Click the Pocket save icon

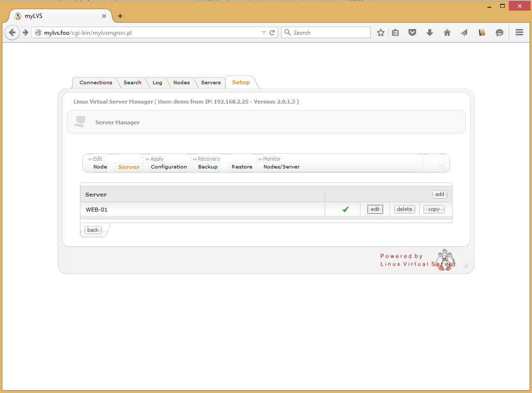[412, 32]
